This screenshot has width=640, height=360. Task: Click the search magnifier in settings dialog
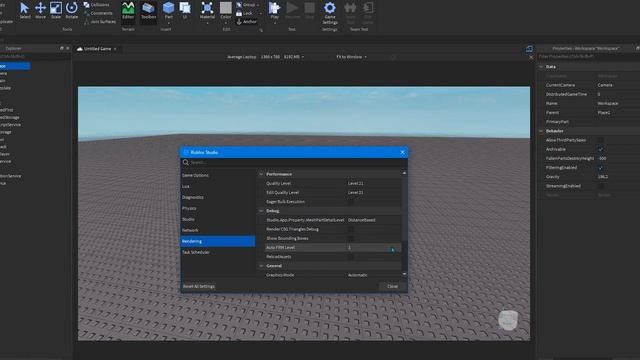(186, 162)
